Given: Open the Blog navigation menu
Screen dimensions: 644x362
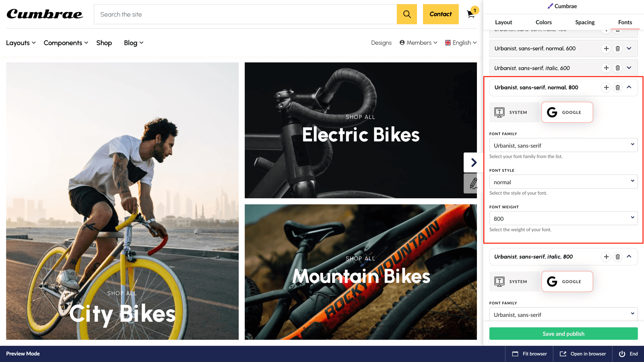Looking at the screenshot, I should [133, 43].
